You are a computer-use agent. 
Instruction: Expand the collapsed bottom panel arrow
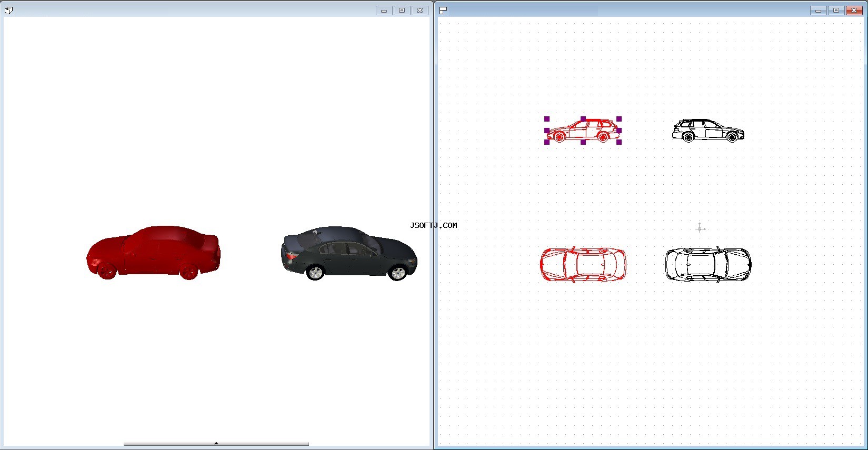pos(216,444)
